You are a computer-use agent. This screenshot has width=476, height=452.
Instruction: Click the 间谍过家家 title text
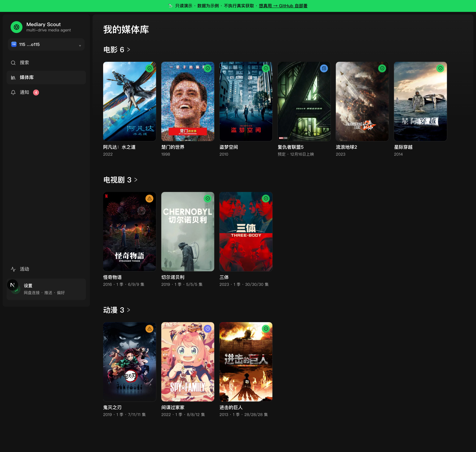[x=173, y=407]
